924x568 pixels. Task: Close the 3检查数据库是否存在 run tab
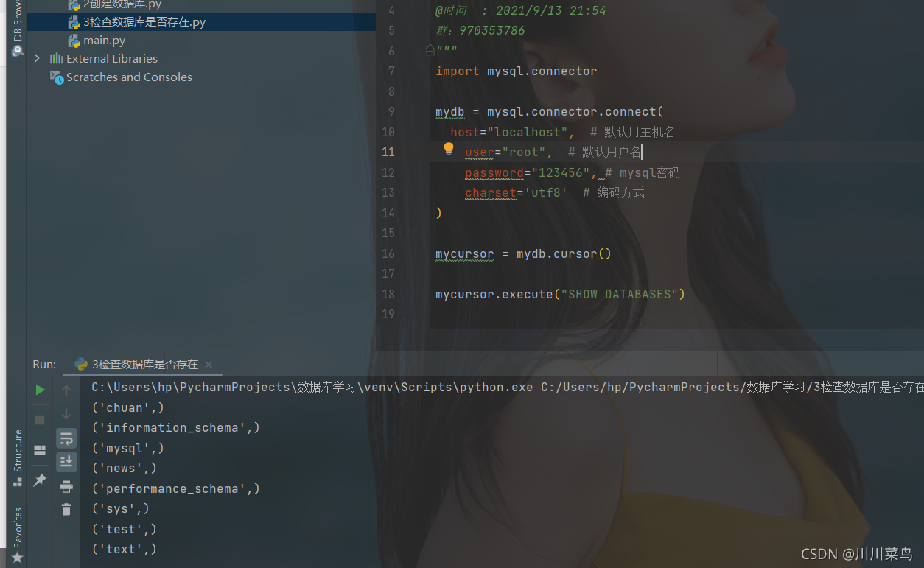click(209, 364)
